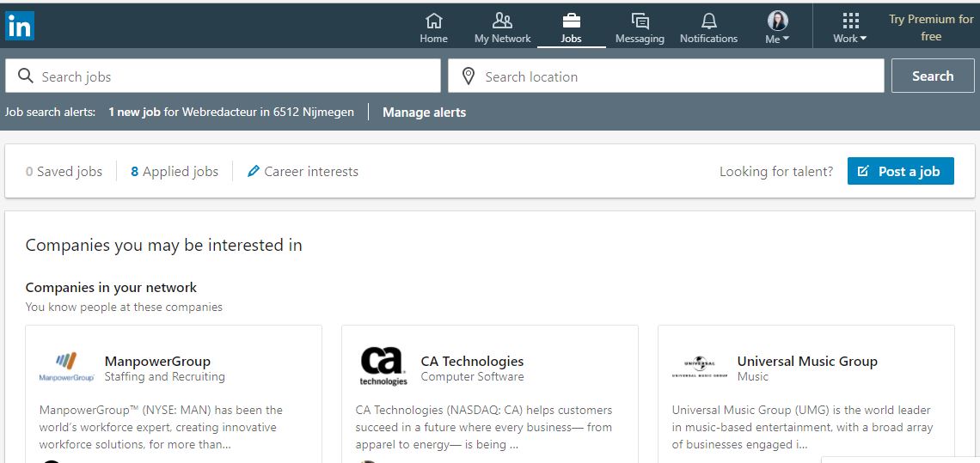Click the Post a job button
980x463 pixels.
pos(900,171)
